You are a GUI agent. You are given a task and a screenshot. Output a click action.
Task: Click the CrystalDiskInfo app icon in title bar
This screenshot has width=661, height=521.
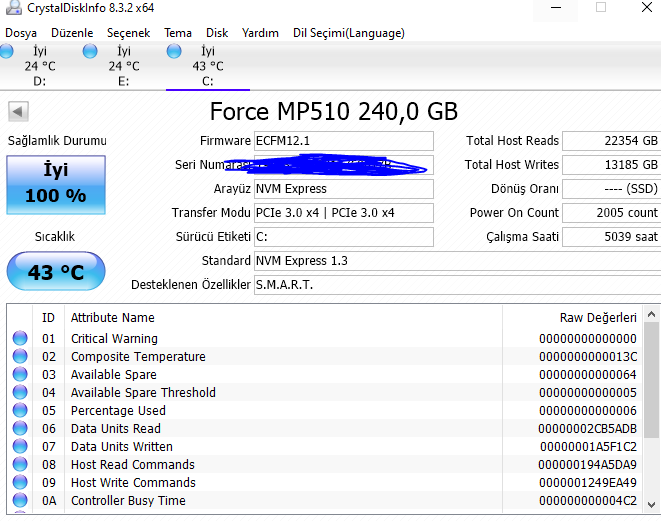pyautogui.click(x=13, y=8)
